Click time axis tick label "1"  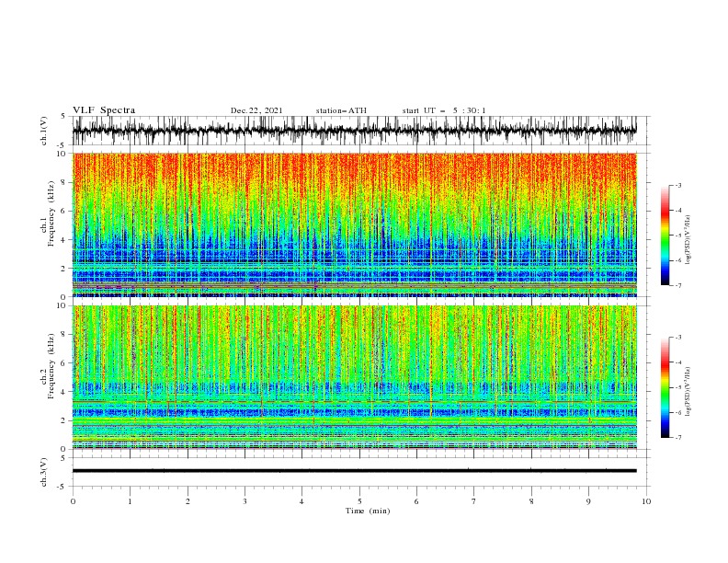click(130, 501)
